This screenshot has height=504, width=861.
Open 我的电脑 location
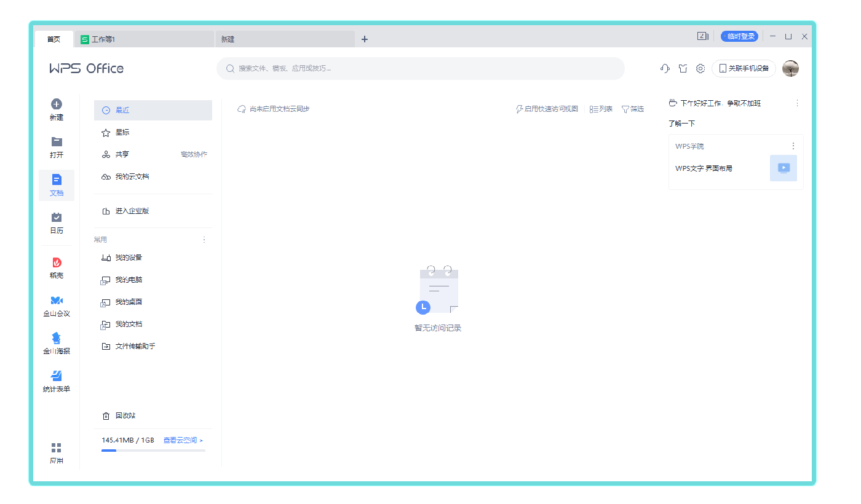[x=153, y=280]
